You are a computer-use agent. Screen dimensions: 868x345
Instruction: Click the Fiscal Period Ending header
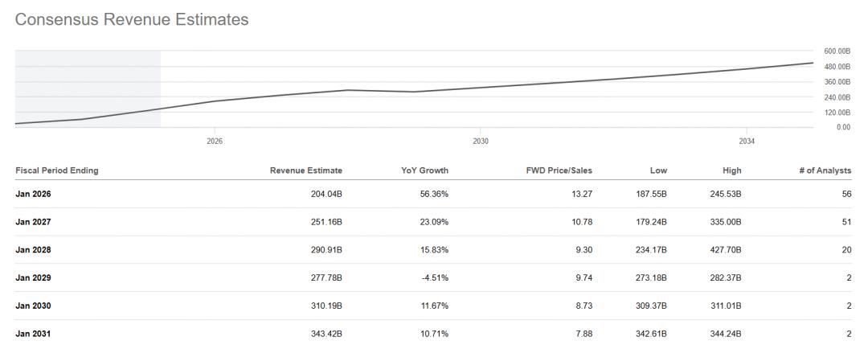pyautogui.click(x=57, y=170)
